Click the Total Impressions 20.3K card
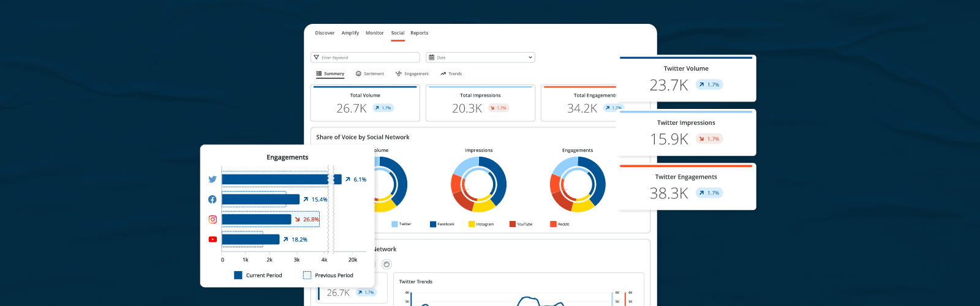The image size is (980, 306). click(480, 103)
